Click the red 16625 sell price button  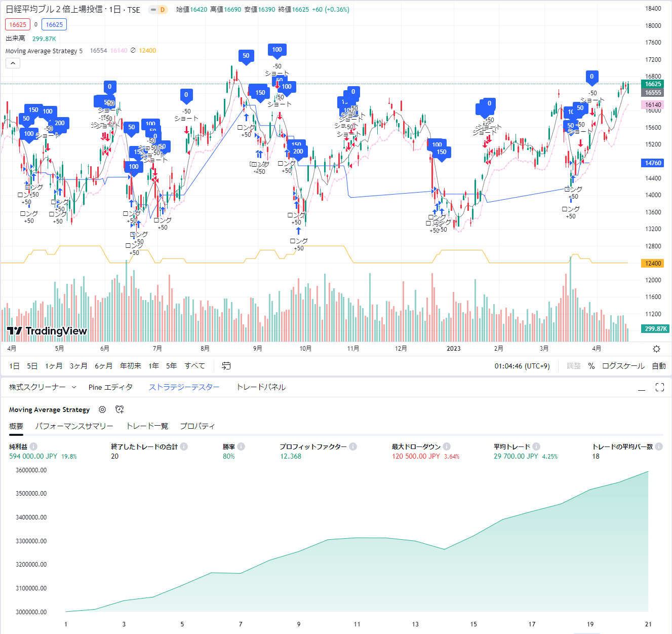(18, 24)
